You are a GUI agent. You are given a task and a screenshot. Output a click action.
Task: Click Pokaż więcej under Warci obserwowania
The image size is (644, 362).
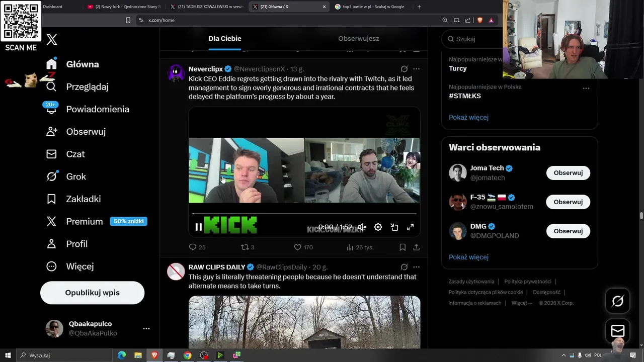pyautogui.click(x=468, y=257)
